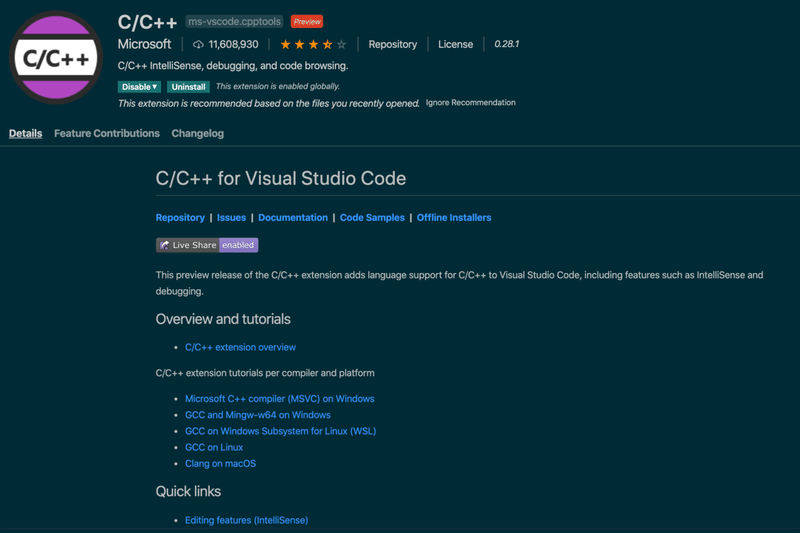The image size is (800, 533).
Task: Open the Clang on macOS link
Action: (220, 464)
